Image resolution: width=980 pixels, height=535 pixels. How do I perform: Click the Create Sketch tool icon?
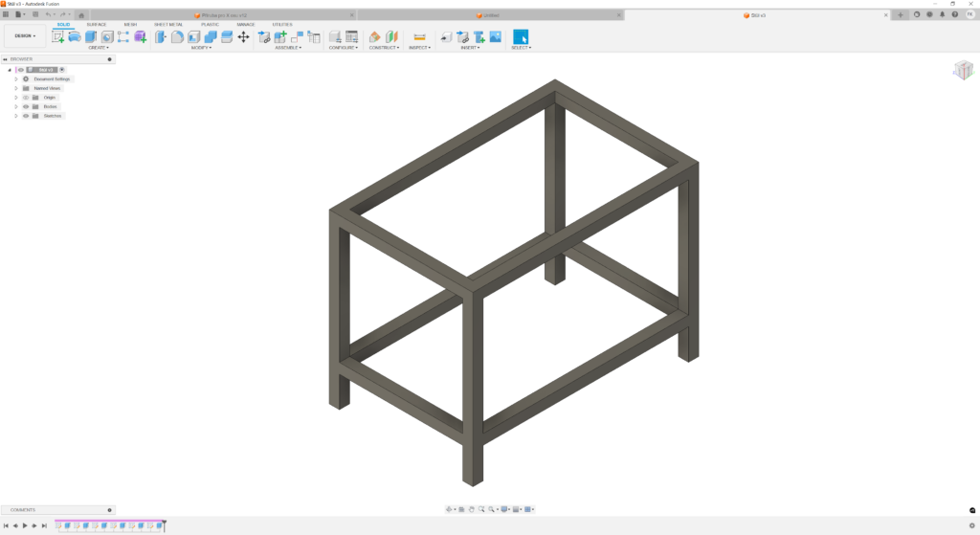[x=58, y=36]
